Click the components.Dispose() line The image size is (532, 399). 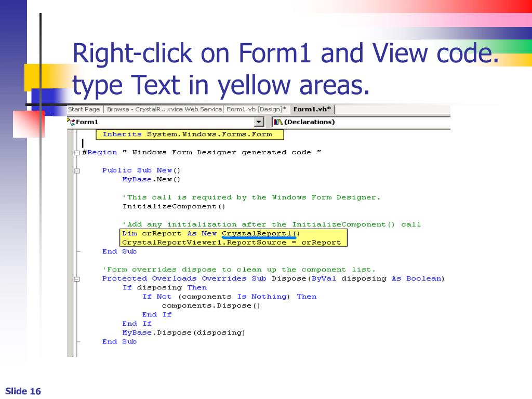point(211,305)
